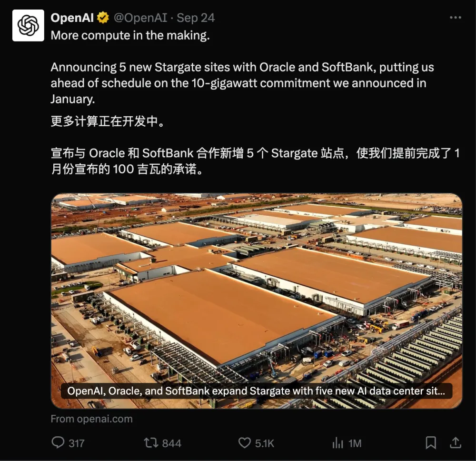Click the 5.1K likes count
Image resolution: width=476 pixels, height=461 pixels.
tap(264, 443)
